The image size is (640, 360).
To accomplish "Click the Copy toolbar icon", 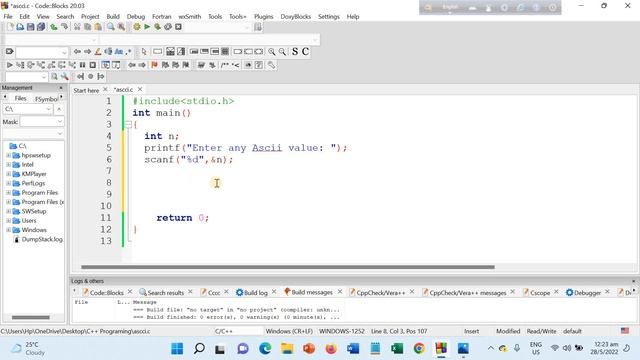I will point(87,27).
